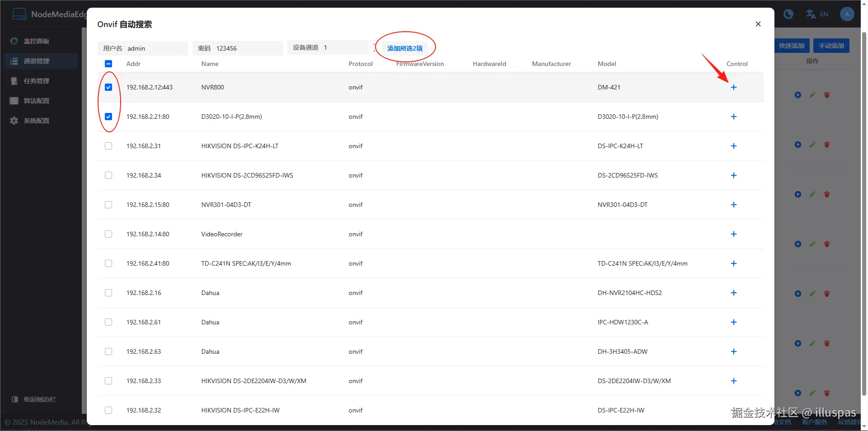Screen dimensions: 868x431
Task: Click the password input field
Action: [x=246, y=48]
